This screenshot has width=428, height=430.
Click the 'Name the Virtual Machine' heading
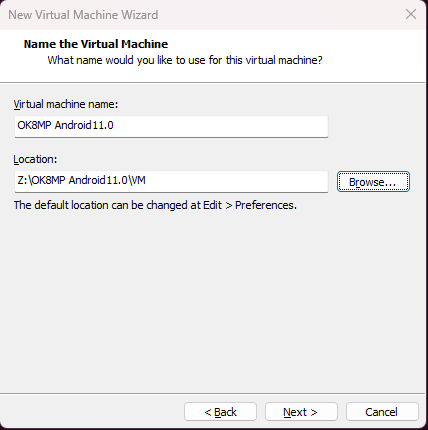point(96,44)
